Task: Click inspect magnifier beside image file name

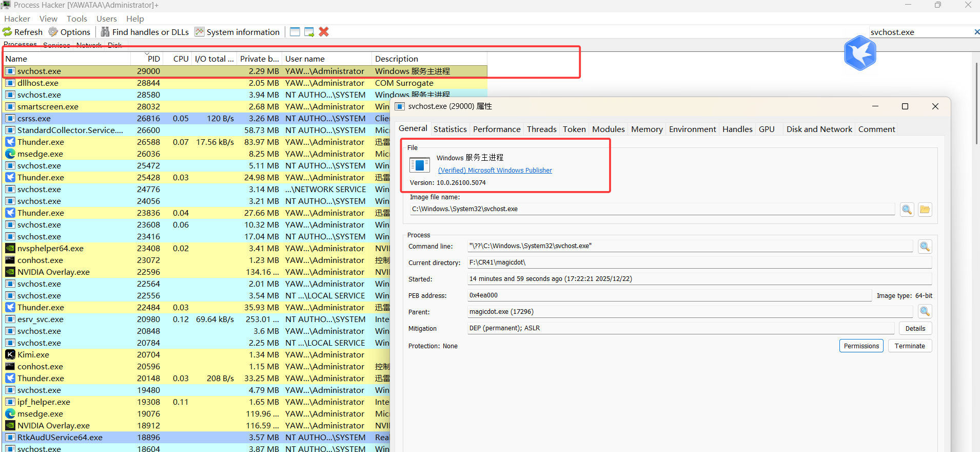Action: [907, 209]
